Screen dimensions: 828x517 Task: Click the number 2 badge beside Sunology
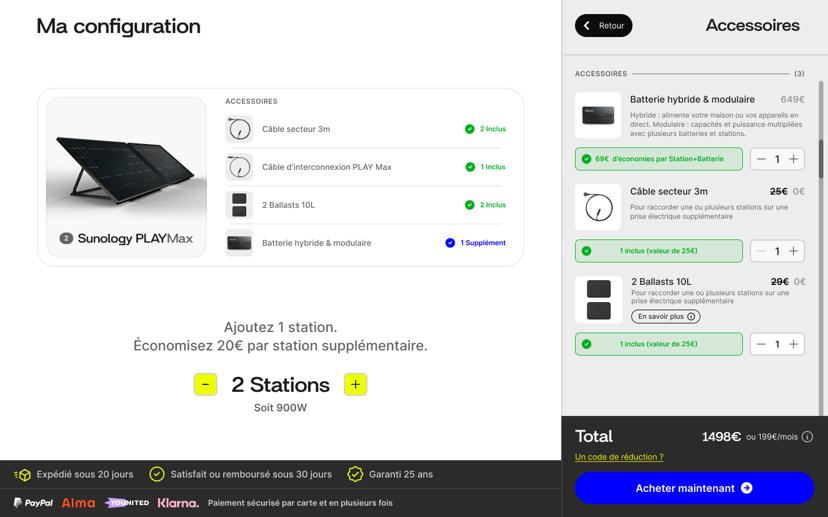[66, 238]
